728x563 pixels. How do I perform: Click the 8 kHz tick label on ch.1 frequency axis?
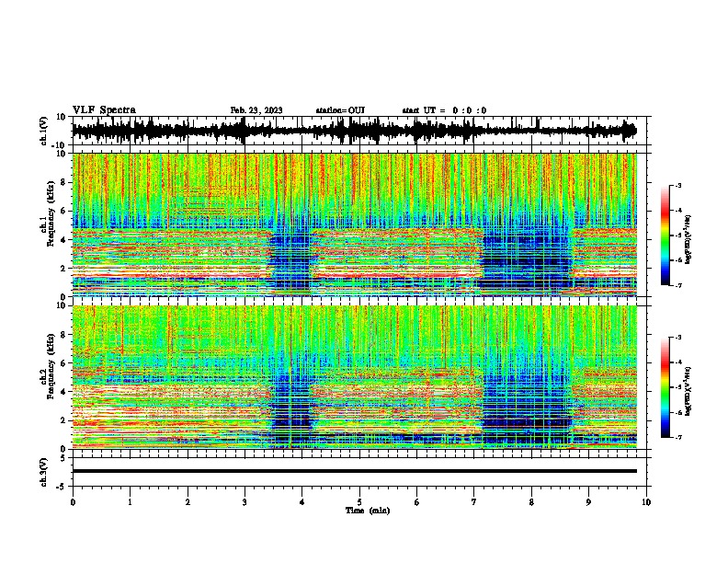[63, 182]
